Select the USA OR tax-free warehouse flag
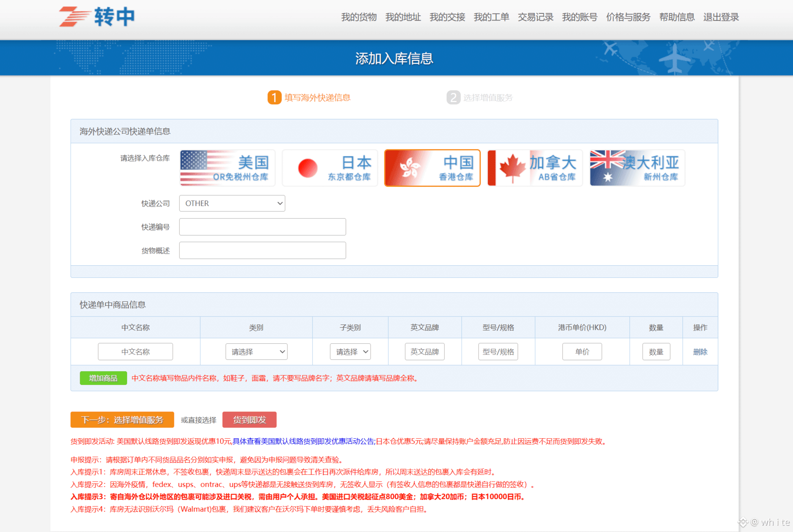793x532 pixels. point(227,168)
